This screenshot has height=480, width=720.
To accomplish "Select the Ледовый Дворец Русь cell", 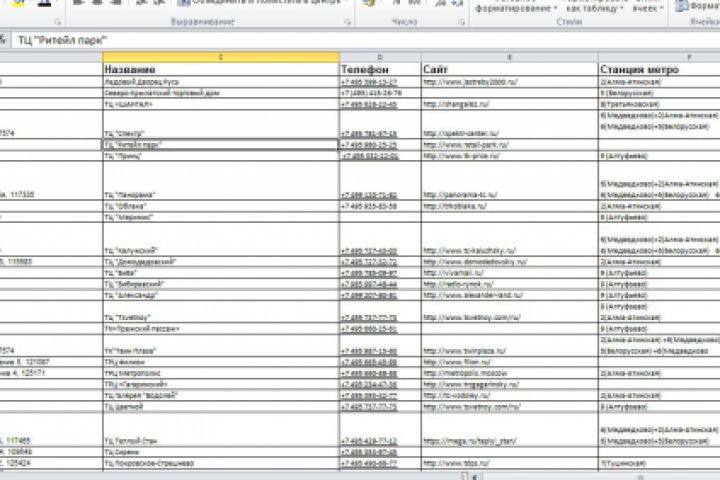I will pos(221,82).
